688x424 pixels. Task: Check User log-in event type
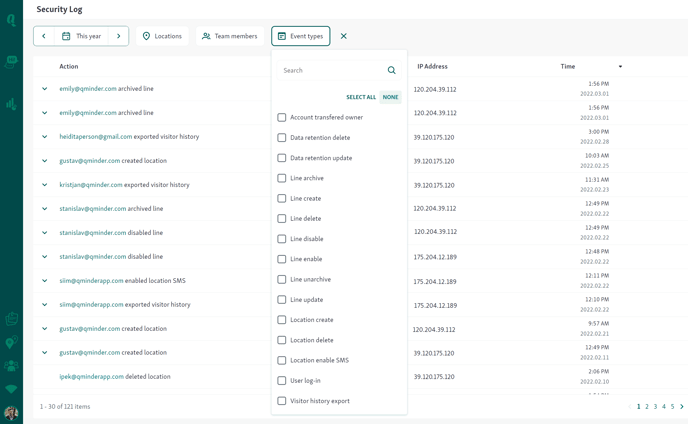[x=282, y=380]
